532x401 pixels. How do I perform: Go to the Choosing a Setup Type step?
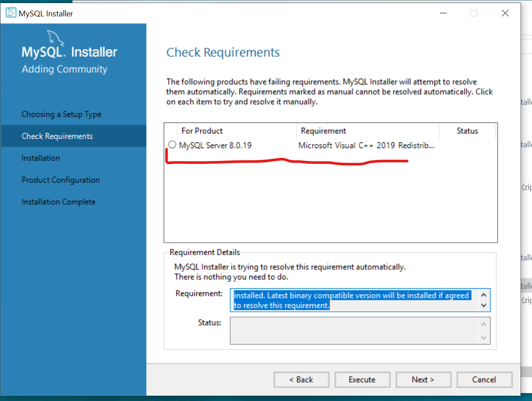[x=61, y=114]
